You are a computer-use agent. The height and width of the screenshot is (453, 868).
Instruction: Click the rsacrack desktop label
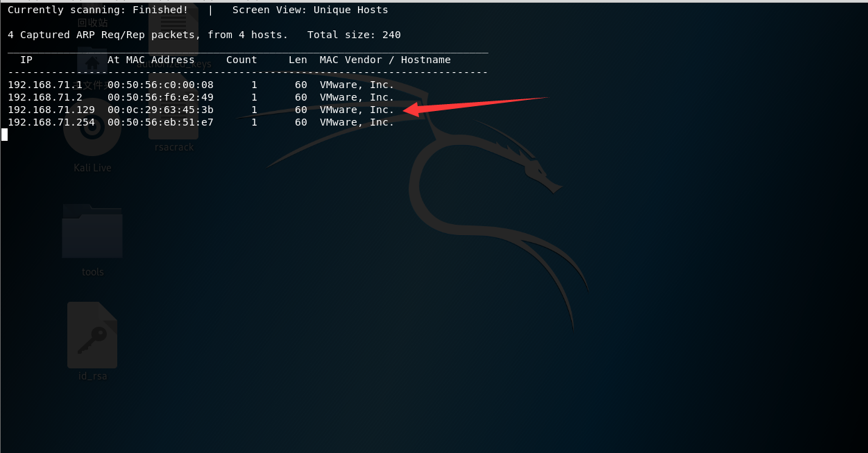point(174,147)
